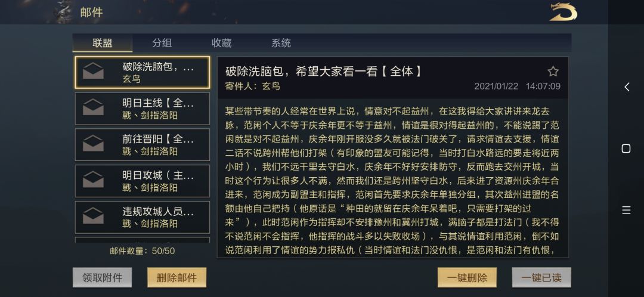Click envelope icon of 违规攻城人员 mail
This screenshot has width=644, height=297.
pos(93,217)
